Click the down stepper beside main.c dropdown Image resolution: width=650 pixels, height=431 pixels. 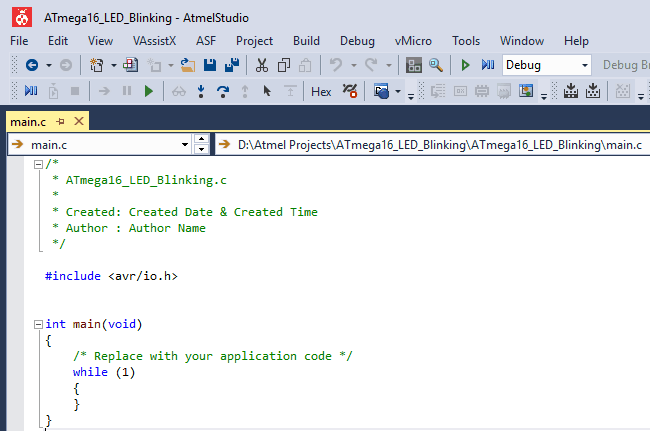coord(201,149)
